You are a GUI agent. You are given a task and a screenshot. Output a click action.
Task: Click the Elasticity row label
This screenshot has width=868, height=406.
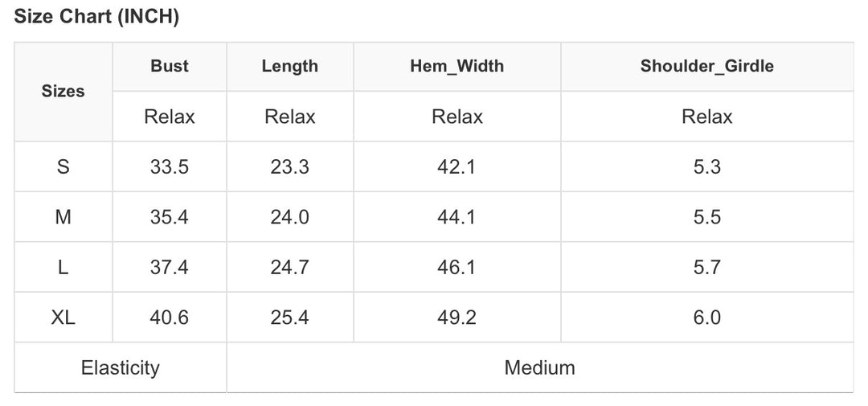coord(120,367)
